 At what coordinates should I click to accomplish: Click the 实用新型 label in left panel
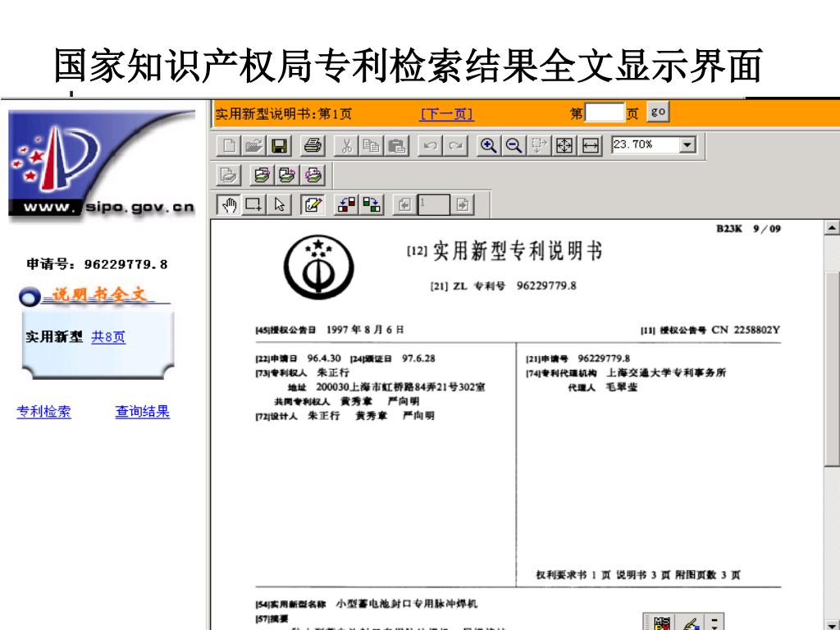pos(54,337)
